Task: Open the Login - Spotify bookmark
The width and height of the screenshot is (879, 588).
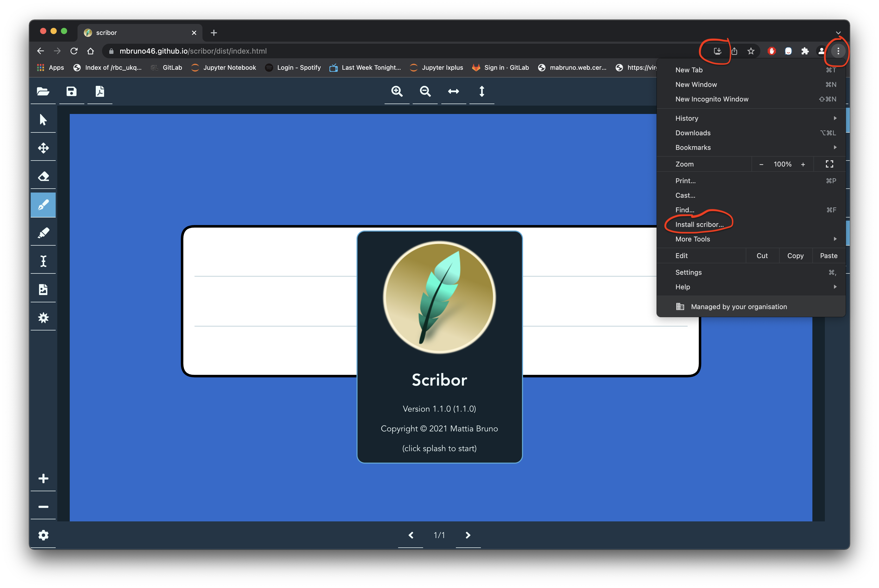Action: point(293,67)
